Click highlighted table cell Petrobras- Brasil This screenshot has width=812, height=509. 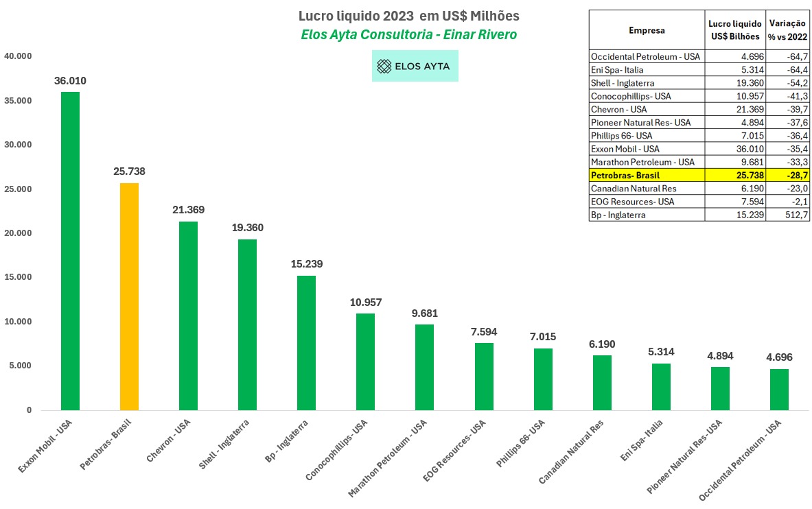click(x=647, y=176)
